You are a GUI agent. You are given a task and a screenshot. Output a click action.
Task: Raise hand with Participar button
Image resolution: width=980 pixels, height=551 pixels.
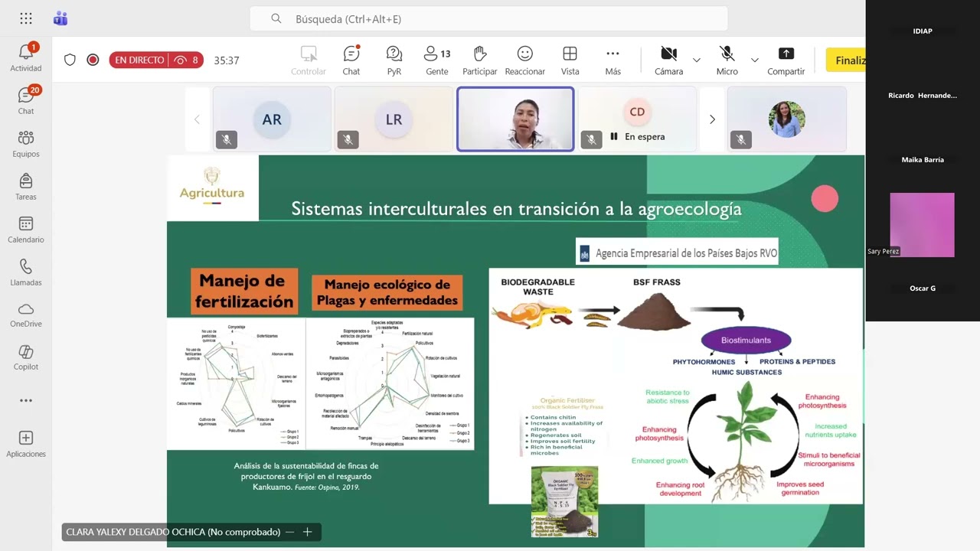[x=480, y=60]
